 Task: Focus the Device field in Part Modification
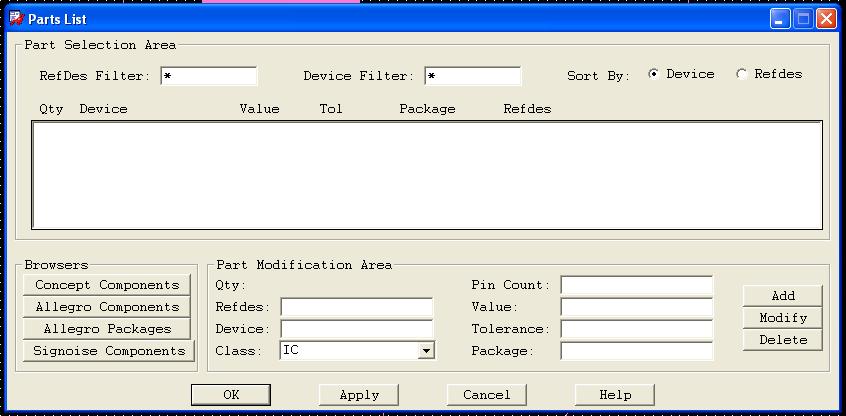point(357,329)
